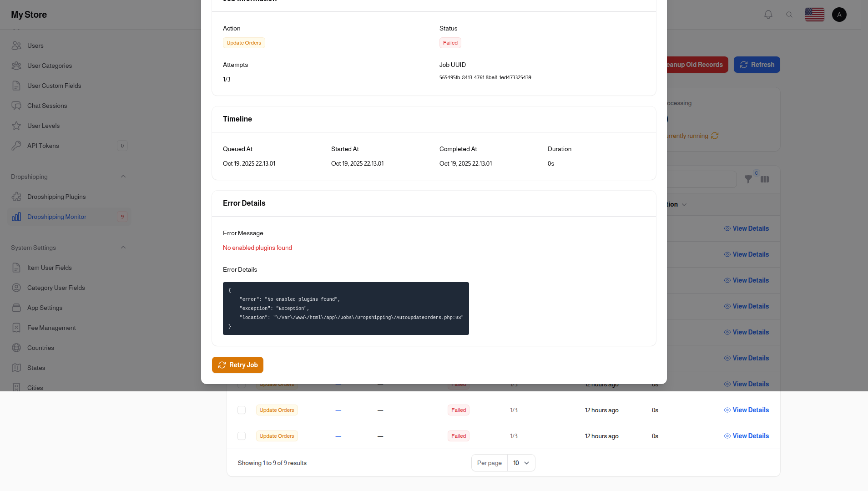868x491 pixels.
Task: Open the filter icon above the jobs table
Action: coord(748,179)
